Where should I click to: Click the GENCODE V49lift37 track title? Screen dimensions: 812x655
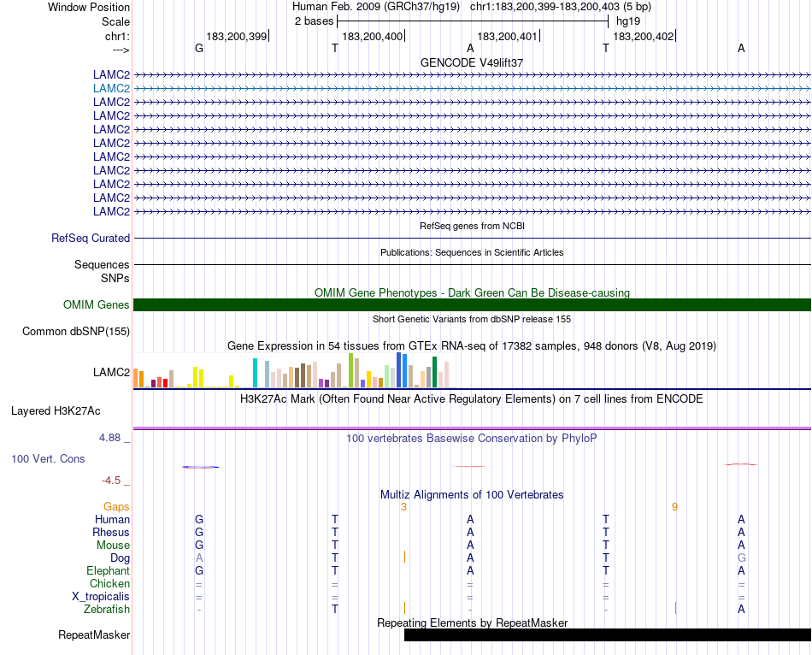[x=472, y=62]
